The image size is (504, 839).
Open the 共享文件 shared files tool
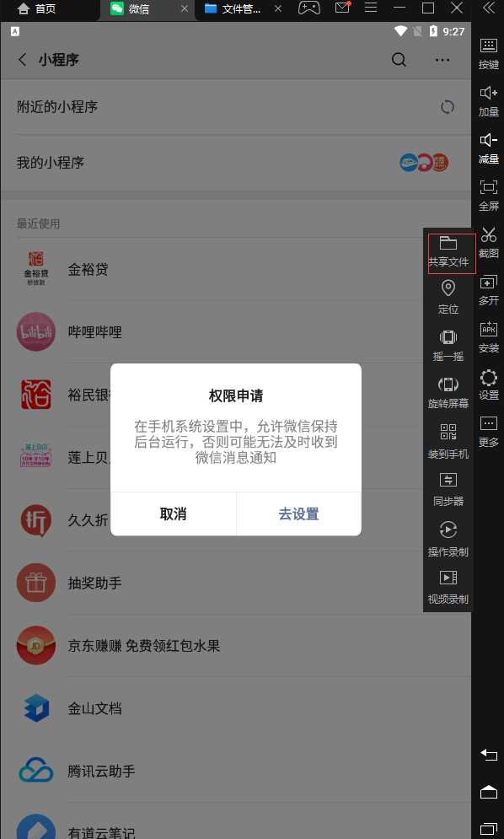tap(448, 251)
